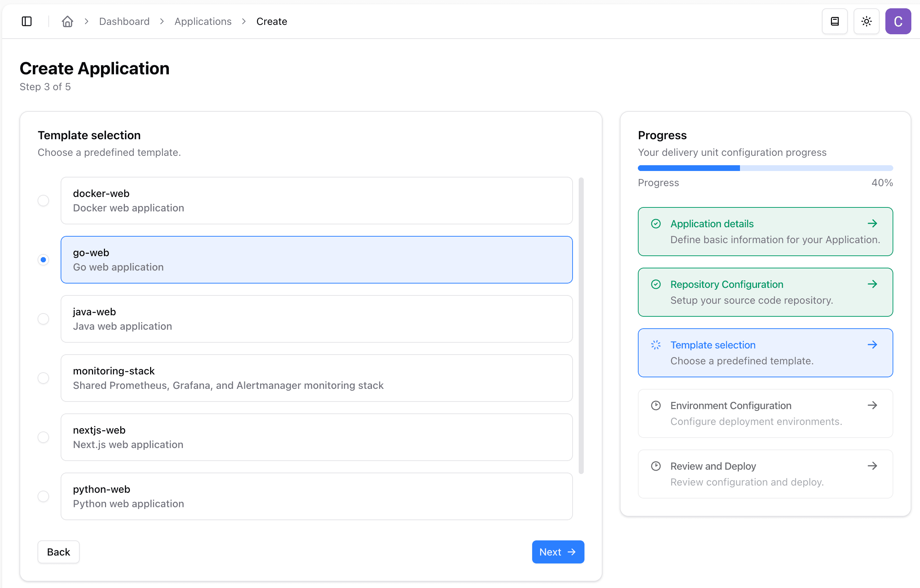Click "Go web application" description text
The width and height of the screenshot is (920, 588).
click(118, 267)
